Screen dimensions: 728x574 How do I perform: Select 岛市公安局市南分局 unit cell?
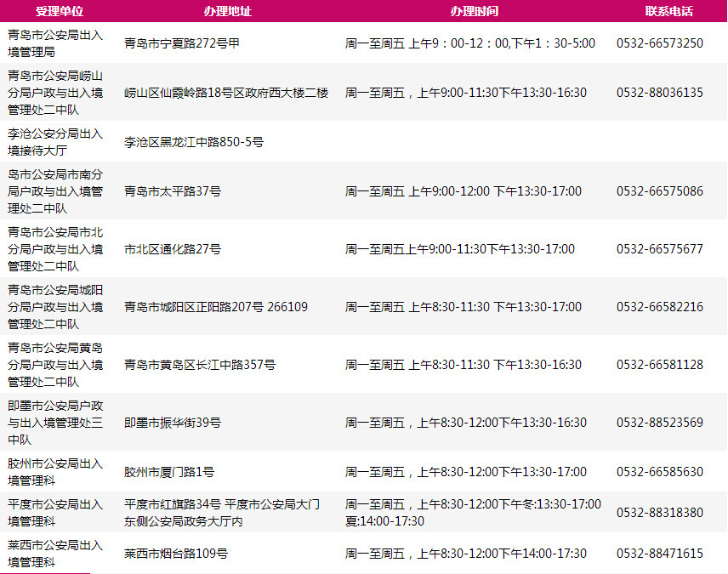(x=55, y=190)
